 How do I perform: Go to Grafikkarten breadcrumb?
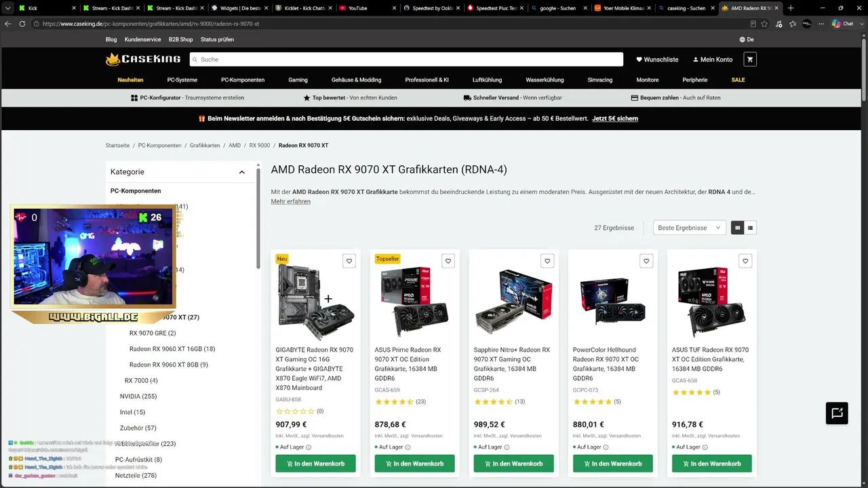[x=205, y=146]
